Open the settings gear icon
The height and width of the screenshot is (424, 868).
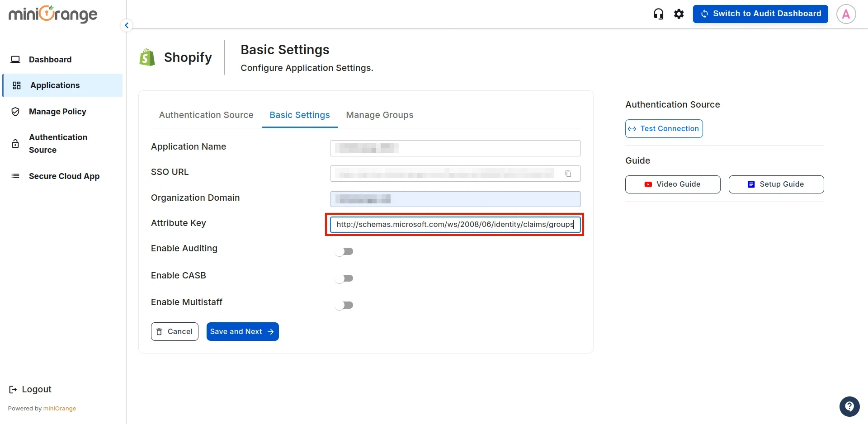[679, 14]
